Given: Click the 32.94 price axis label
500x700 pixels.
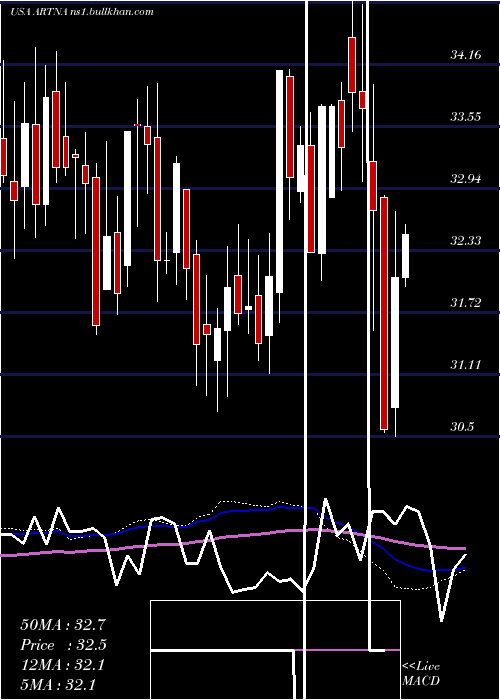Looking at the screenshot, I should pyautogui.click(x=466, y=179).
